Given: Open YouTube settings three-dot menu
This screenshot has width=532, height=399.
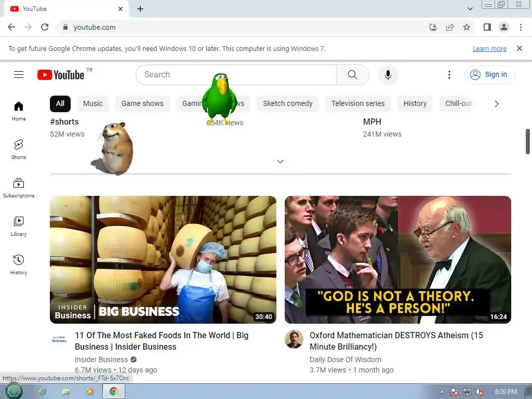Looking at the screenshot, I should [x=449, y=75].
